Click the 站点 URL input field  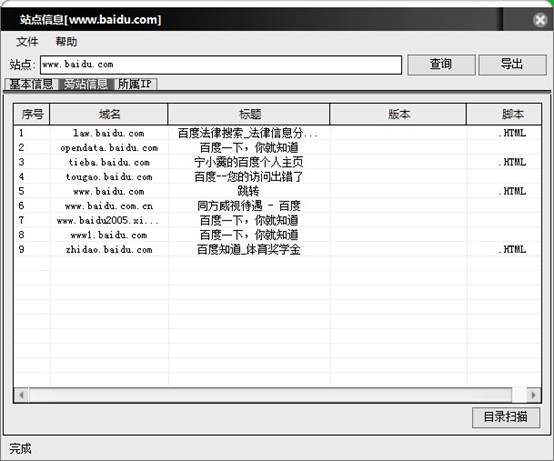click(x=221, y=65)
